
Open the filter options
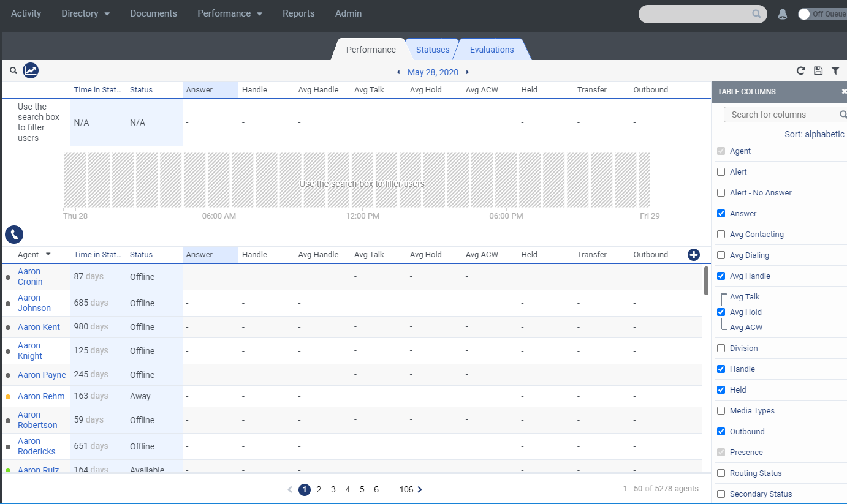tap(835, 70)
